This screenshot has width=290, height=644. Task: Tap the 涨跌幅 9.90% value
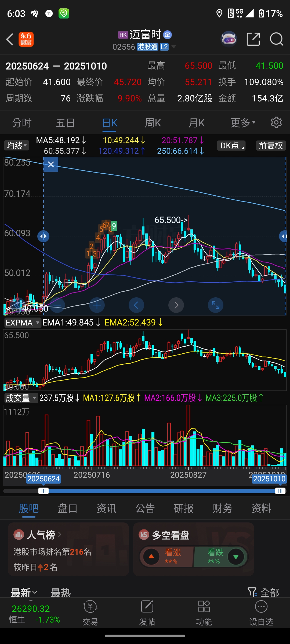point(129,98)
